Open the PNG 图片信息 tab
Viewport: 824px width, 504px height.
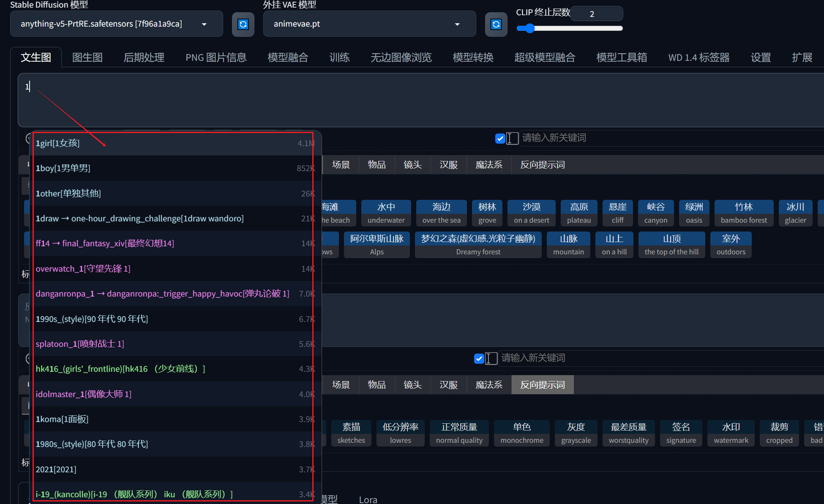(x=216, y=57)
